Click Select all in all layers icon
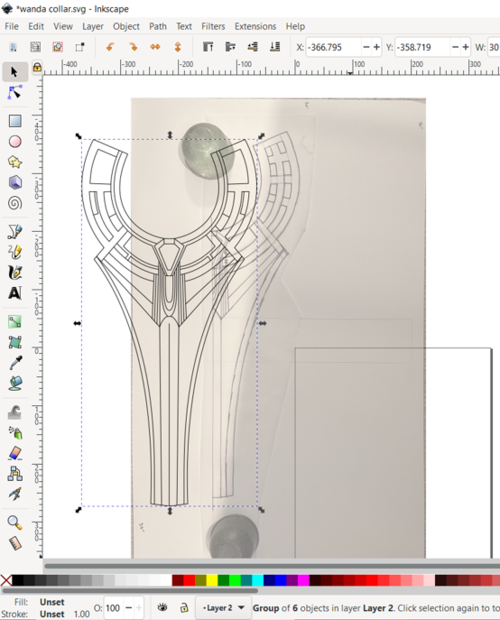 coord(36,47)
